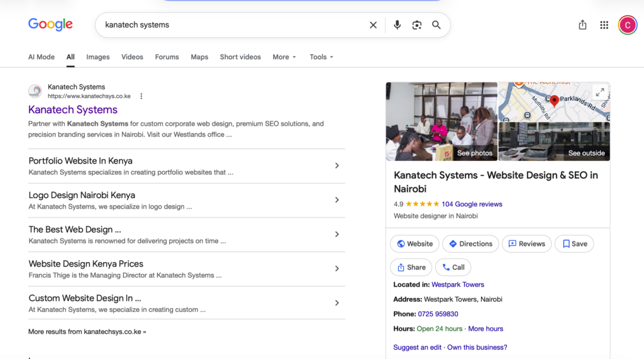The height and width of the screenshot is (359, 644).
Task: Click the Share button in business panel
Action: point(411,267)
